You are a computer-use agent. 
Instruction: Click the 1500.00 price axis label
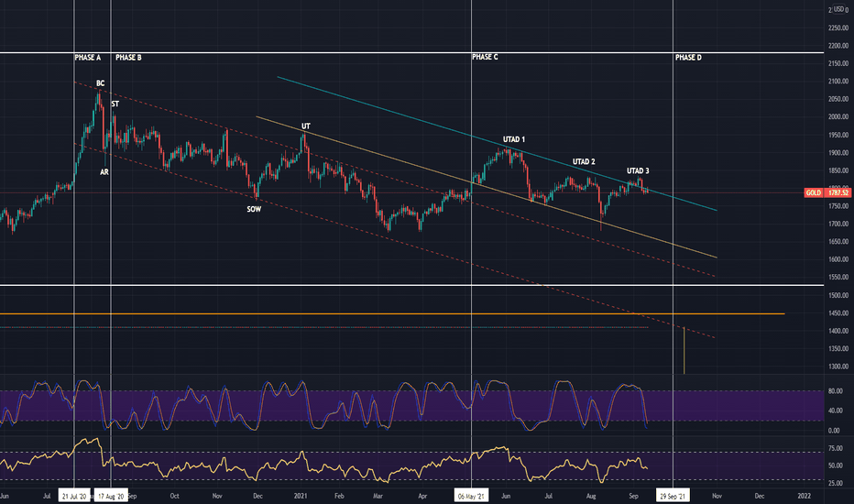tap(838, 295)
